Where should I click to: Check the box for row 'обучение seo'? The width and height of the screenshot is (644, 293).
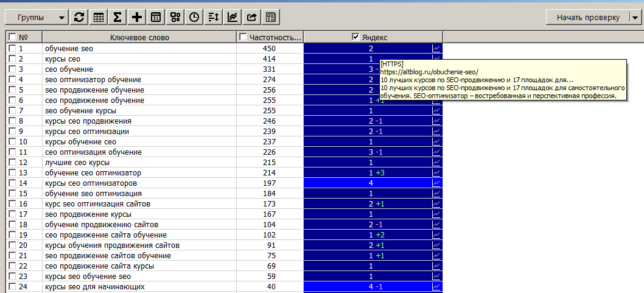[x=12, y=48]
